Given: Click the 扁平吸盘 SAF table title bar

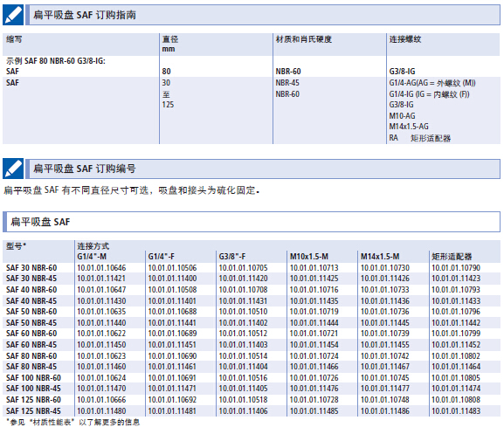Looking at the screenshot, I should tap(252, 222).
